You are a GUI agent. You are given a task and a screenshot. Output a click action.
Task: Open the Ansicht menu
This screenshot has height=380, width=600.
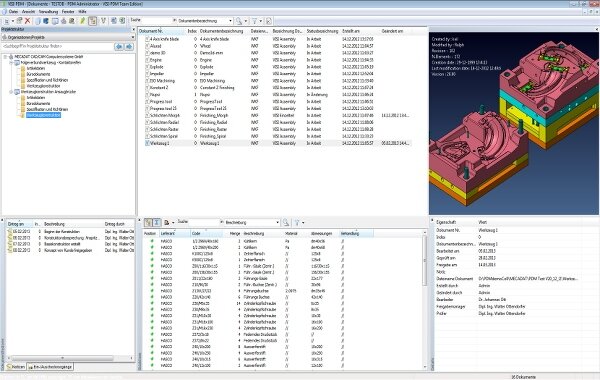[x=28, y=12]
